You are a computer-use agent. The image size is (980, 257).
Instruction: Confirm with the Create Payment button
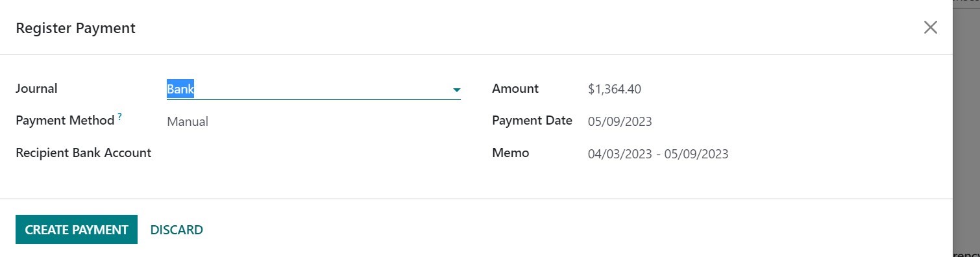(77, 230)
